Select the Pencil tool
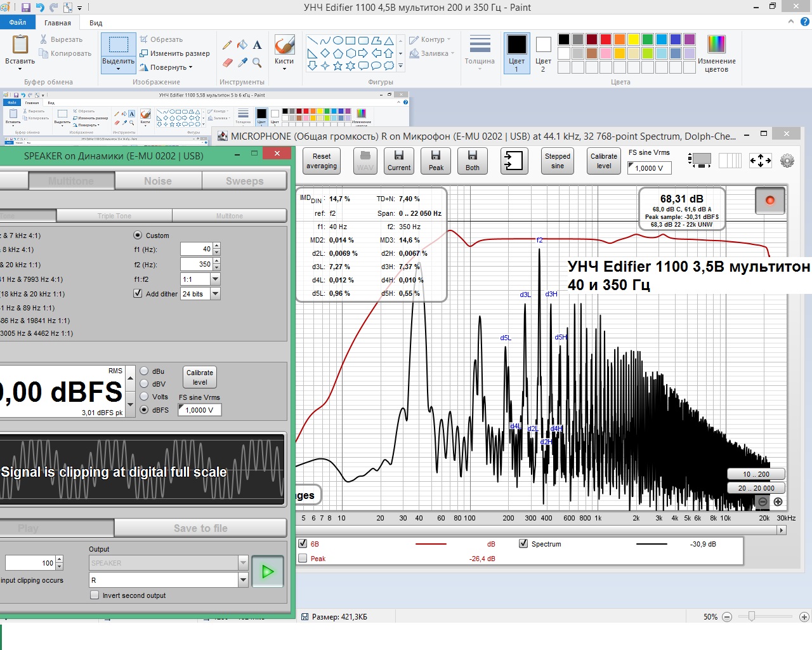Screen dimensions: 812x650 click(227, 45)
